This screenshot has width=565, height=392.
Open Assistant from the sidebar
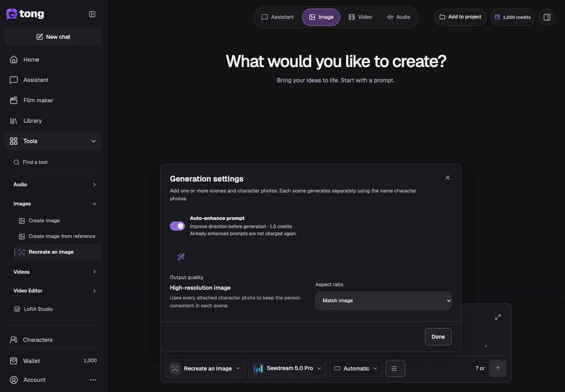point(53,80)
